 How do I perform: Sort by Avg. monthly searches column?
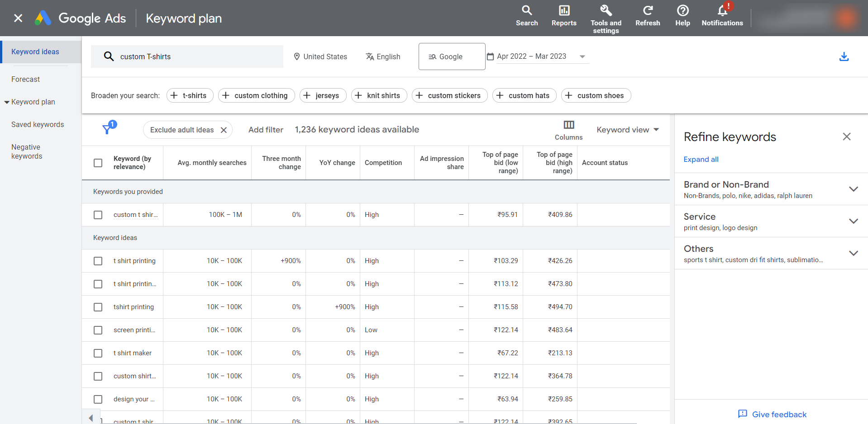pyautogui.click(x=212, y=163)
